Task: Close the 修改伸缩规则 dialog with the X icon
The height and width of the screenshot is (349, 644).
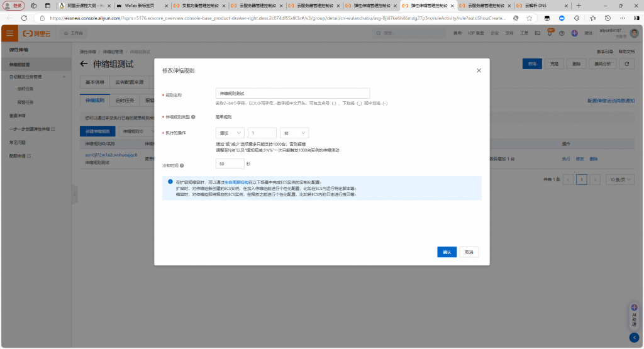Action: click(x=479, y=70)
